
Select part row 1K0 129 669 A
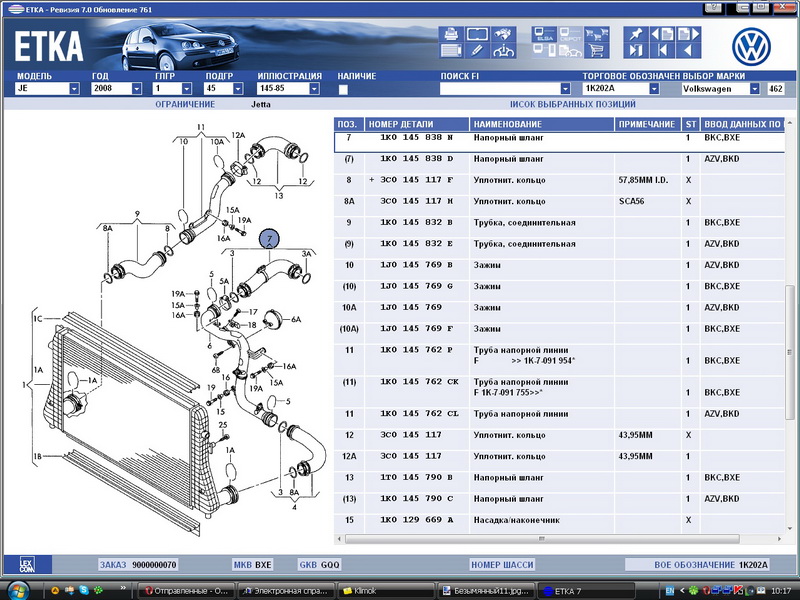559,524
